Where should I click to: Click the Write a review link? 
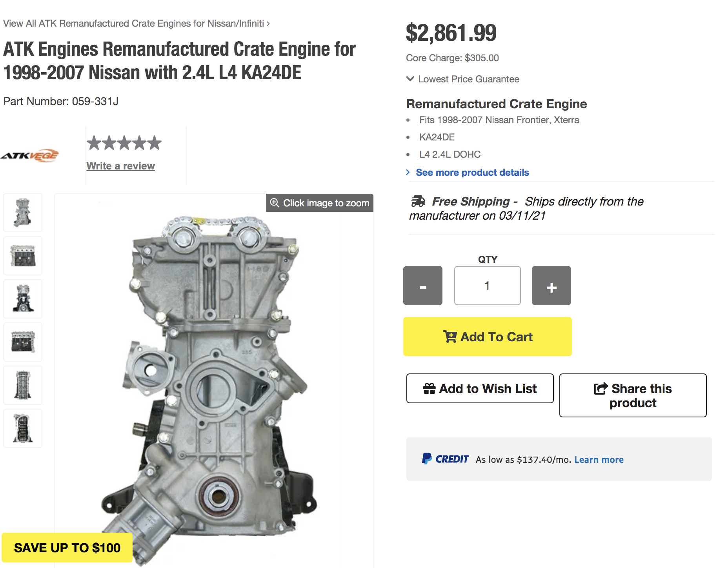(120, 166)
